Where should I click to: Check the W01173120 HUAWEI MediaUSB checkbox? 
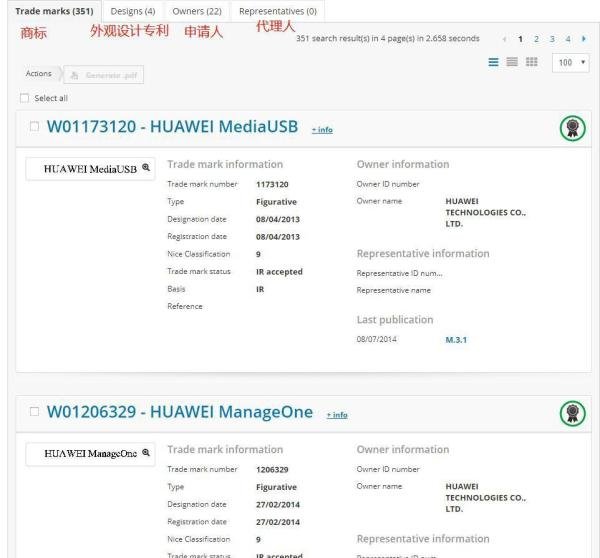34,126
